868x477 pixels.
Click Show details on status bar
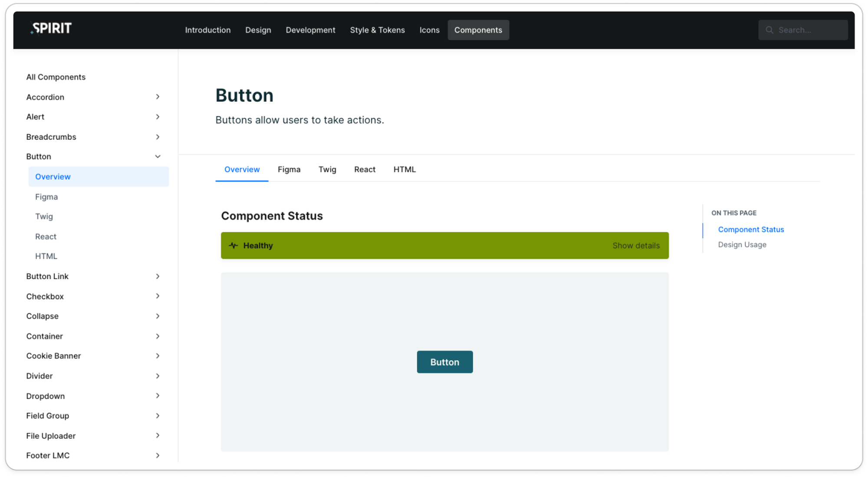coord(636,246)
